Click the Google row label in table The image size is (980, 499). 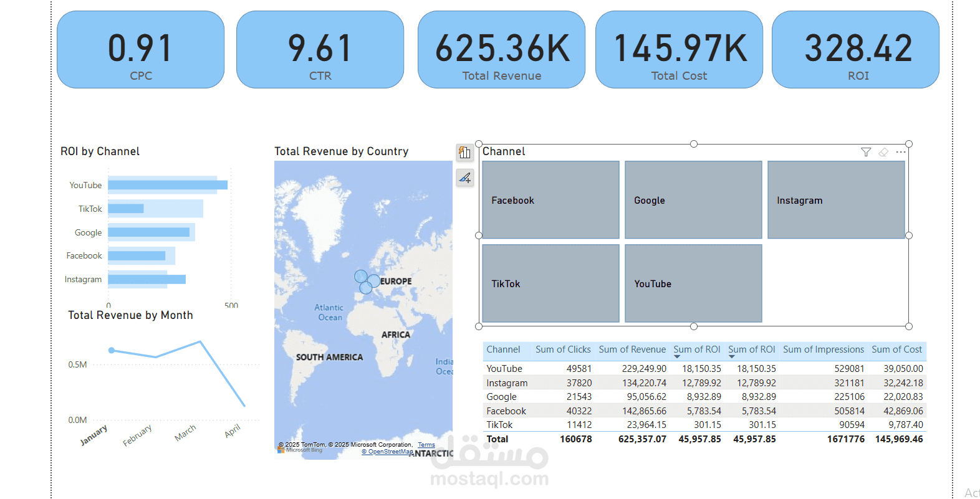tap(502, 397)
